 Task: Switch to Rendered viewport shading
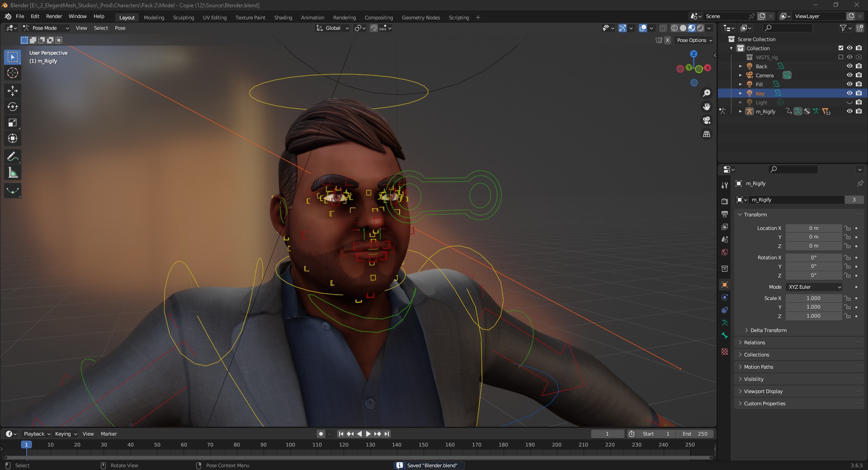coord(700,28)
